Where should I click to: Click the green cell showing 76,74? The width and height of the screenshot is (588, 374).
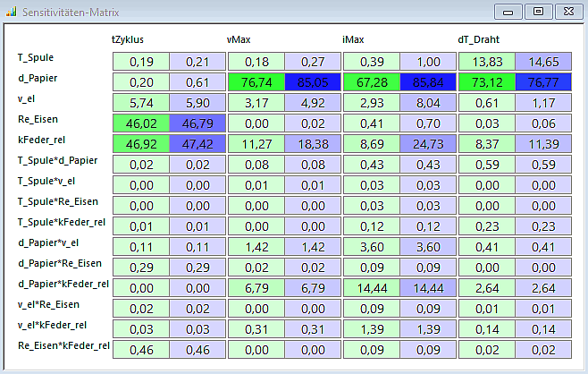tap(256, 81)
